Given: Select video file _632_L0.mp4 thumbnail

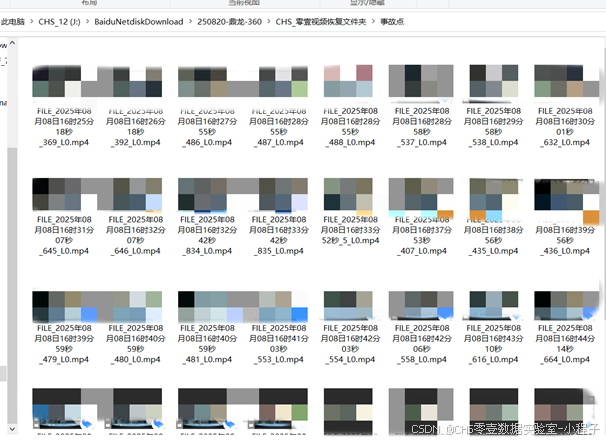Looking at the screenshot, I should tap(567, 81).
